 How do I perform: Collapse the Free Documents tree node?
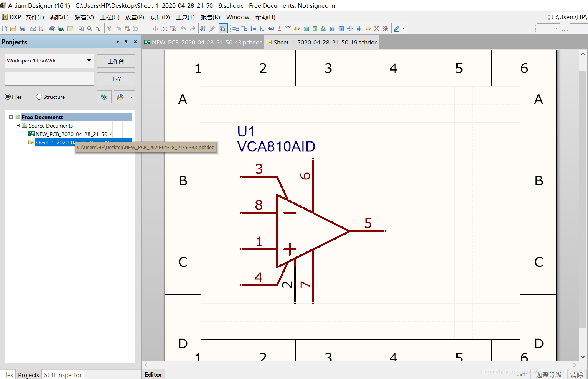coord(11,117)
